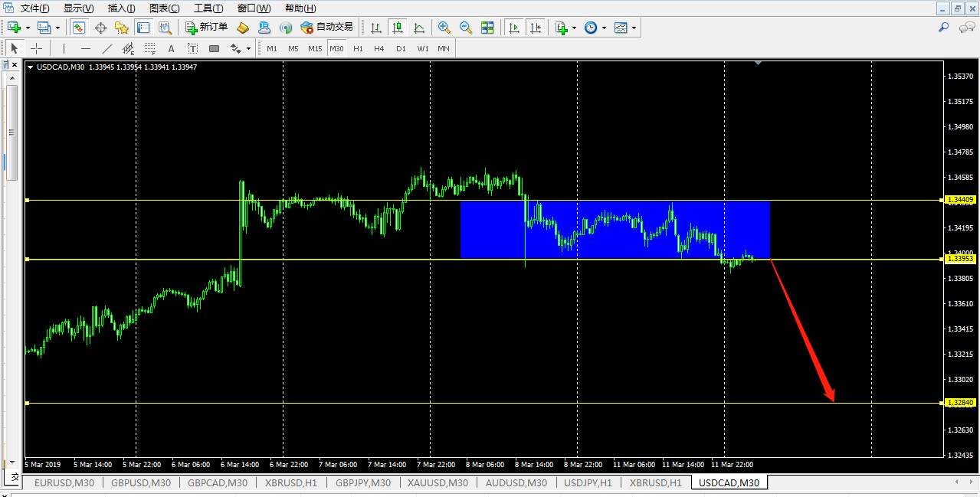The height and width of the screenshot is (497, 980).
Task: Zoom out of the chart
Action: 466,28
